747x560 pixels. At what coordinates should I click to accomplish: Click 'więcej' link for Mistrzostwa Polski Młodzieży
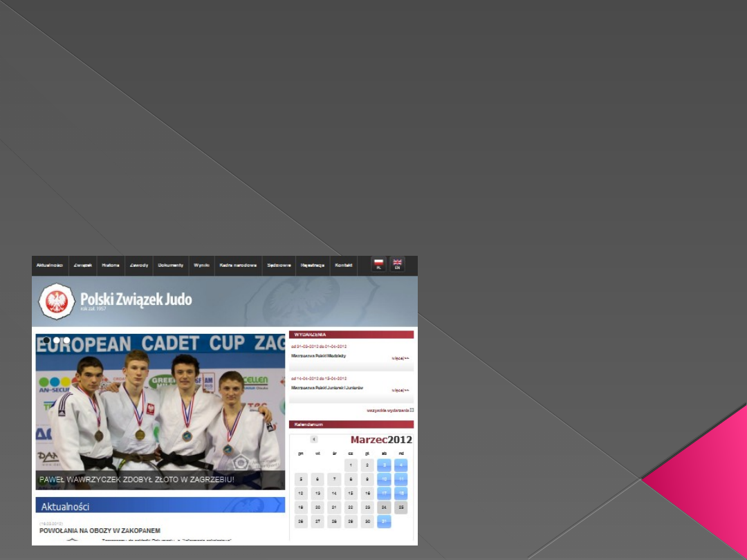pos(400,358)
